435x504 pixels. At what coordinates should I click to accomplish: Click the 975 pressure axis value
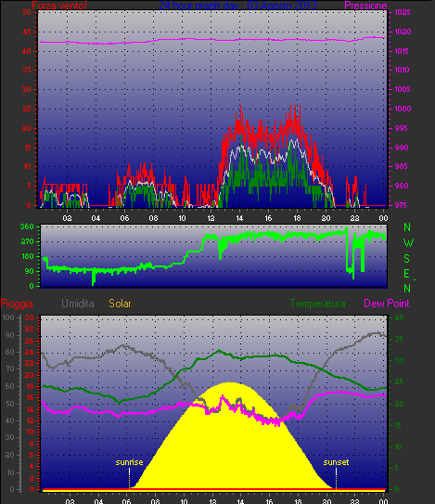(402, 205)
